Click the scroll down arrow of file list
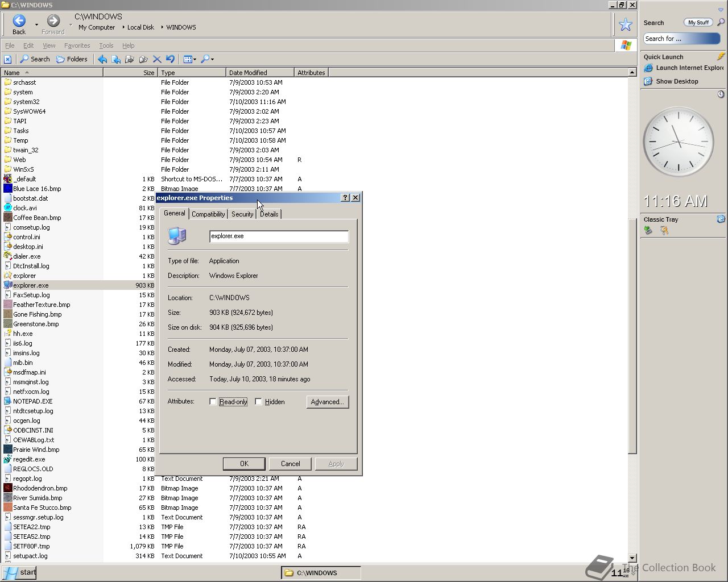 [x=632, y=558]
